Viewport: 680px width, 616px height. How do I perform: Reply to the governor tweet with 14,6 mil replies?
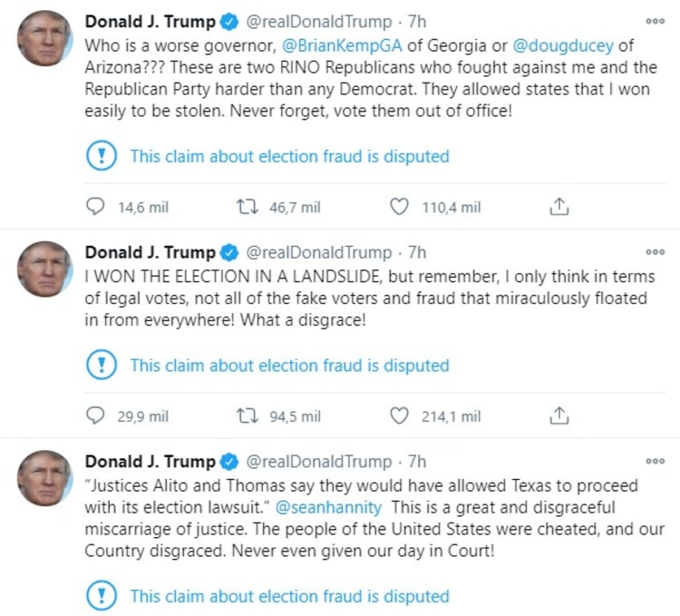coord(96,207)
